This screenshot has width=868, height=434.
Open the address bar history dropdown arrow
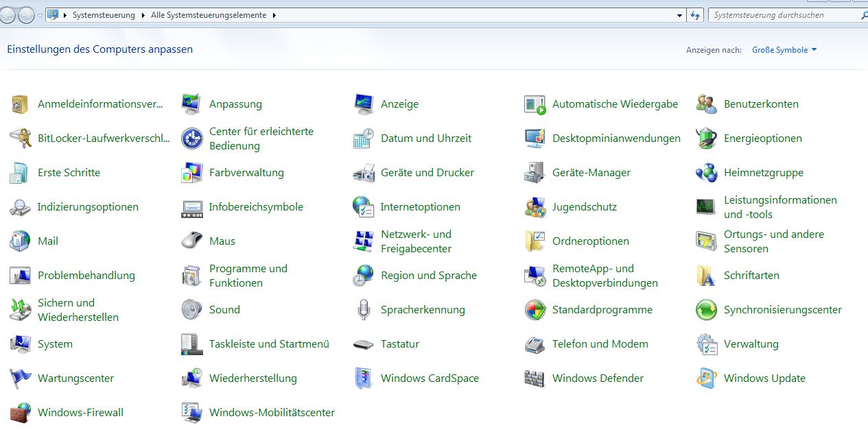pos(679,15)
